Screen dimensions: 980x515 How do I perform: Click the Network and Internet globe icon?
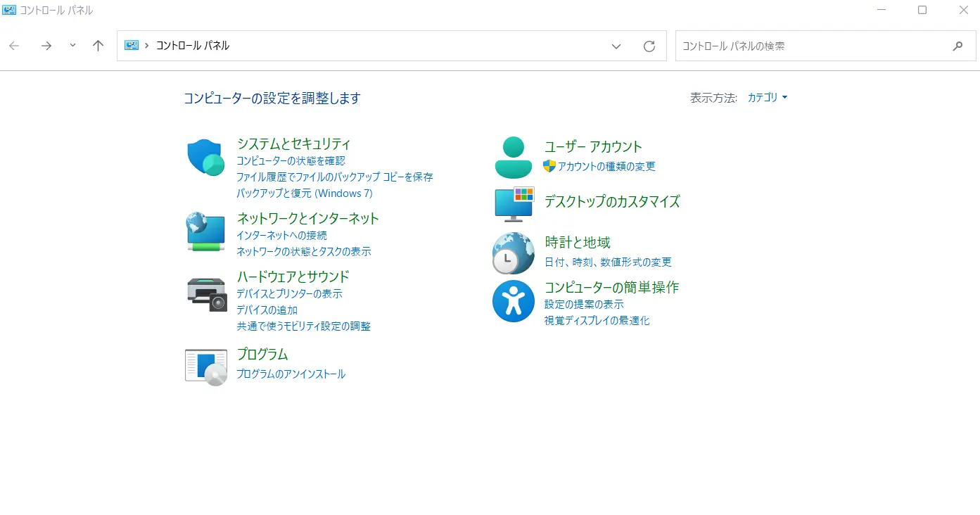tap(206, 231)
